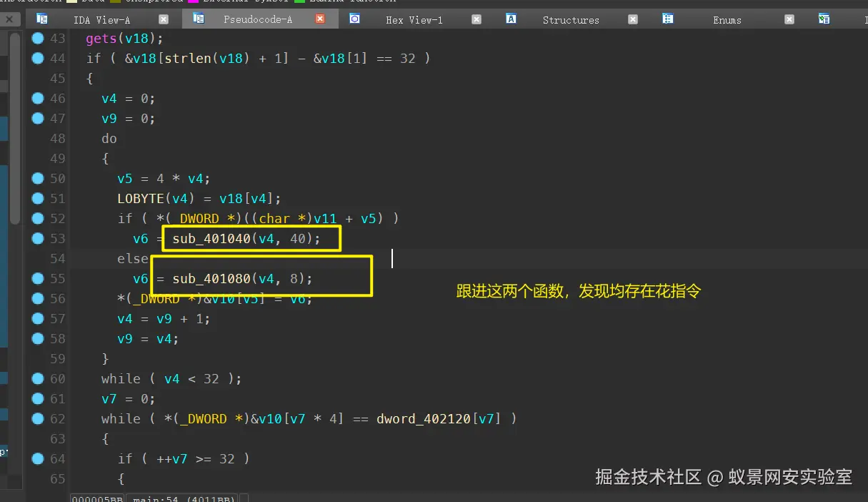The height and width of the screenshot is (502, 868).
Task: Toggle breakpoint dot on line 60
Action: (37, 378)
